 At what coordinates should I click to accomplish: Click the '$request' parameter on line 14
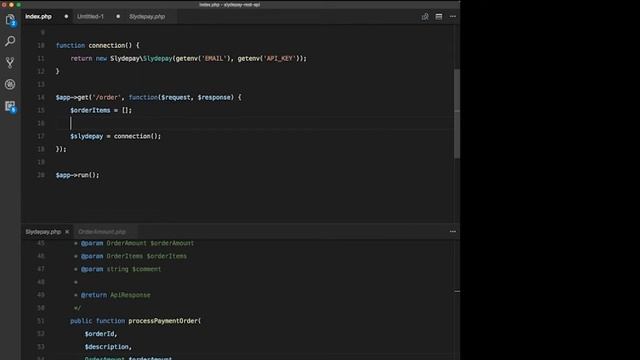[x=176, y=97]
